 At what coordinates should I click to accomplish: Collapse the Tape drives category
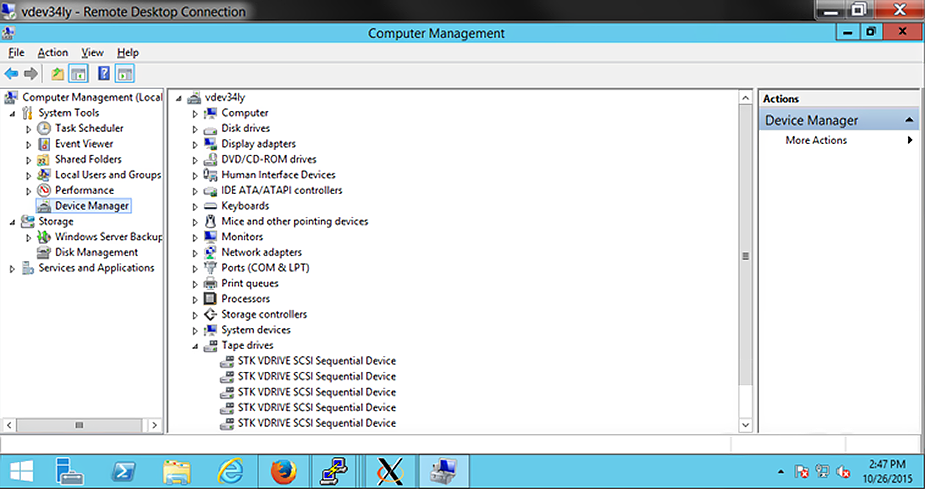195,346
